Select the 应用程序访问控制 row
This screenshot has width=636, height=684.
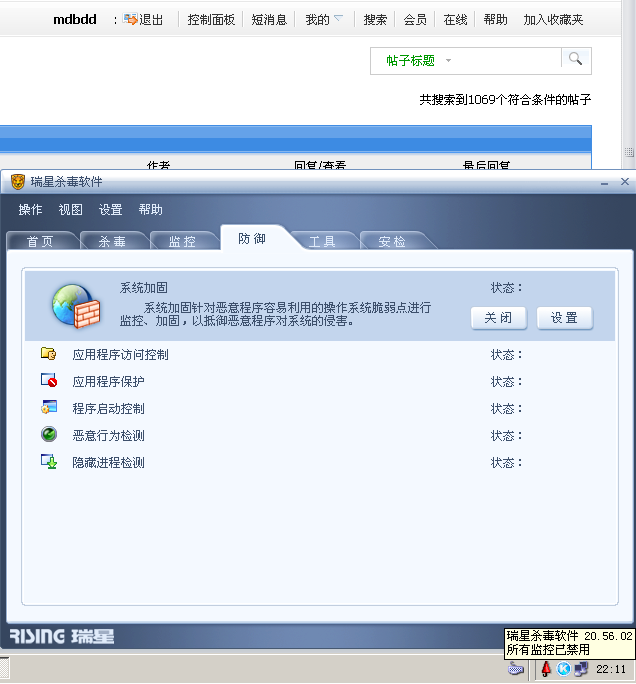tap(320, 354)
